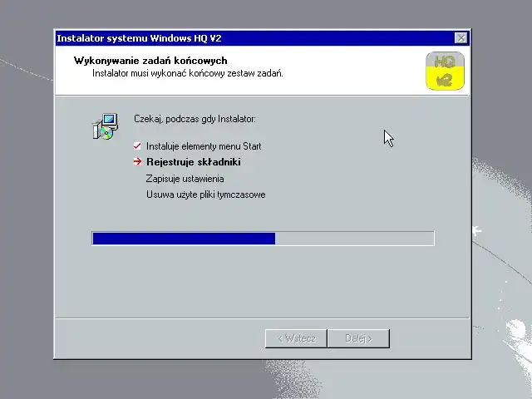This screenshot has height=399, width=532.
Task: Click the blue installation progress bar
Action: (263, 239)
